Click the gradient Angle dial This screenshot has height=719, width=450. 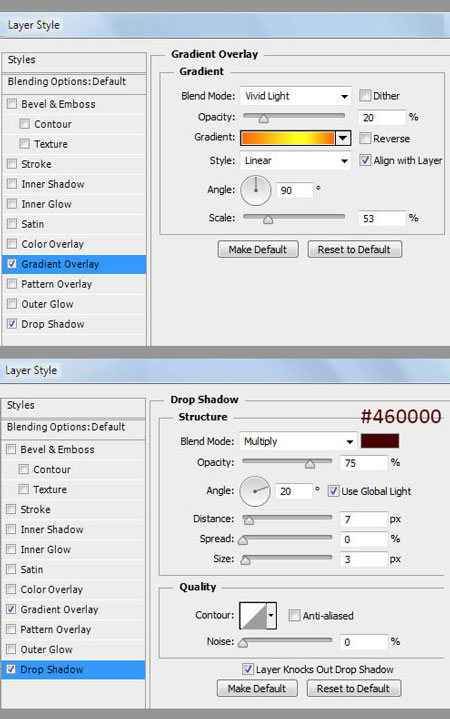click(x=256, y=190)
